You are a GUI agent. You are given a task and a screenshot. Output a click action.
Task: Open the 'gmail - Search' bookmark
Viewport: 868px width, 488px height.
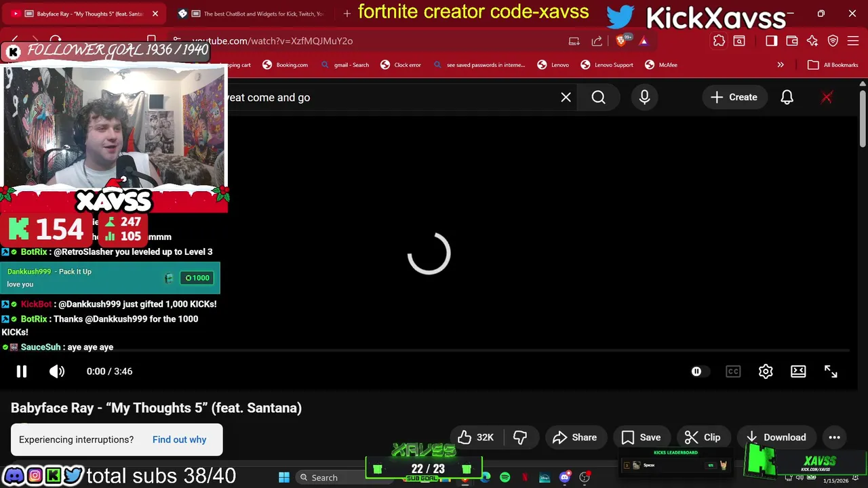click(345, 65)
